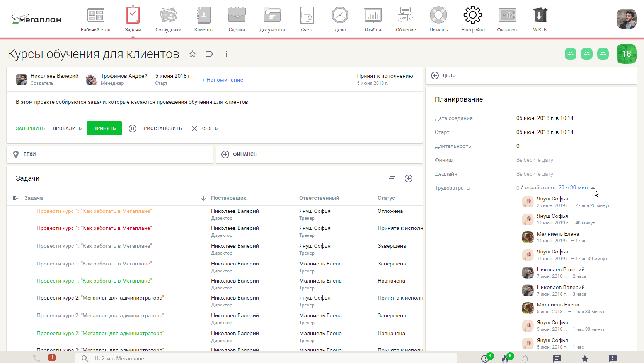Add ФИНАНСЫ with the plus panel
The image size is (644, 363).
[x=319, y=154]
